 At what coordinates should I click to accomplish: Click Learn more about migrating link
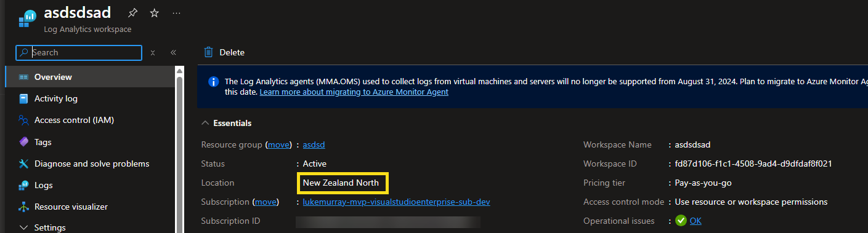pyautogui.click(x=354, y=92)
